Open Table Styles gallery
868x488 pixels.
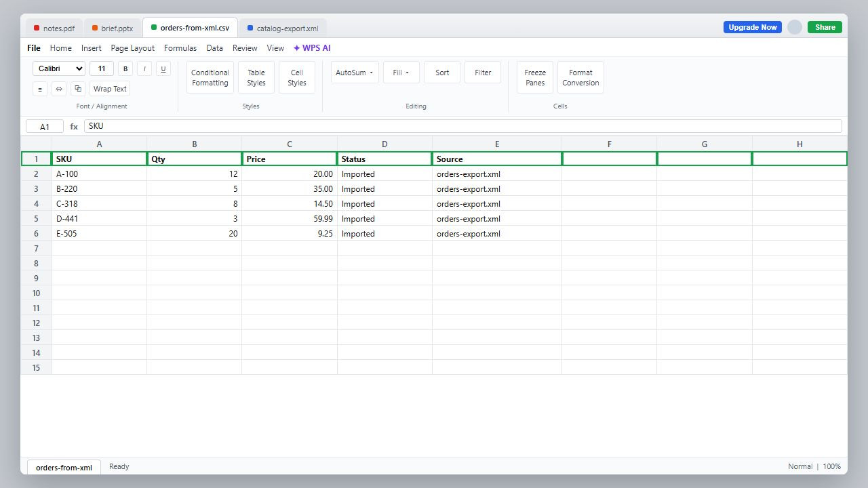256,77
